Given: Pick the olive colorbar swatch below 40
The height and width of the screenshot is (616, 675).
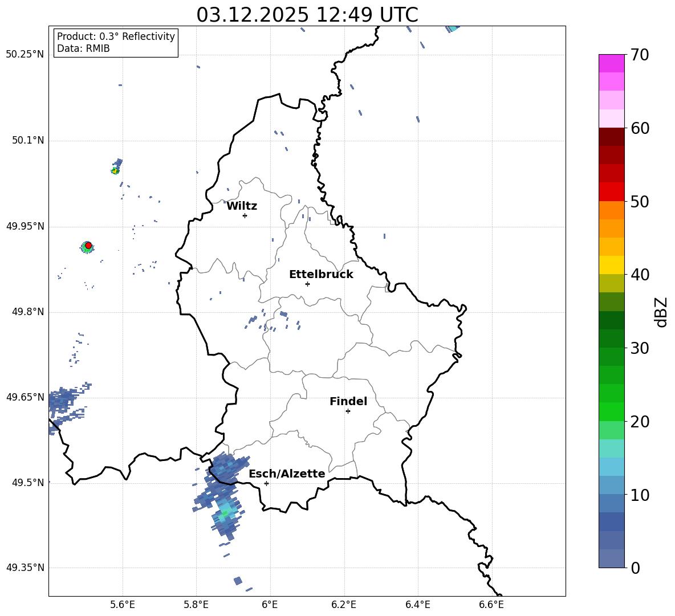Looking at the screenshot, I should 611,283.
